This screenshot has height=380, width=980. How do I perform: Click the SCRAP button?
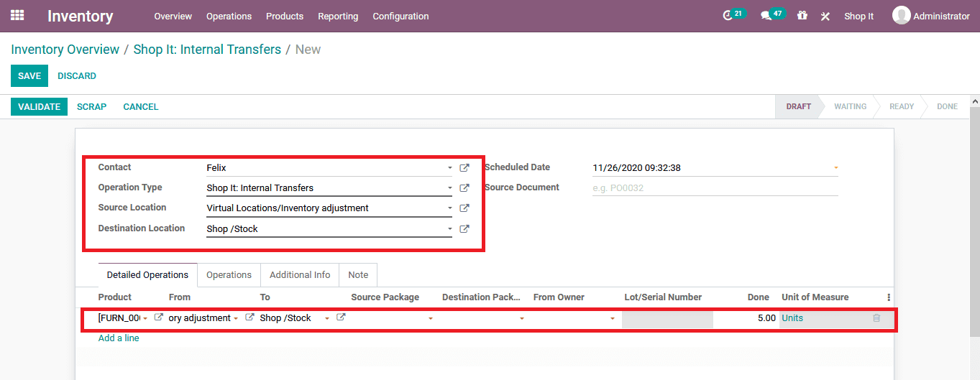pyautogui.click(x=91, y=106)
